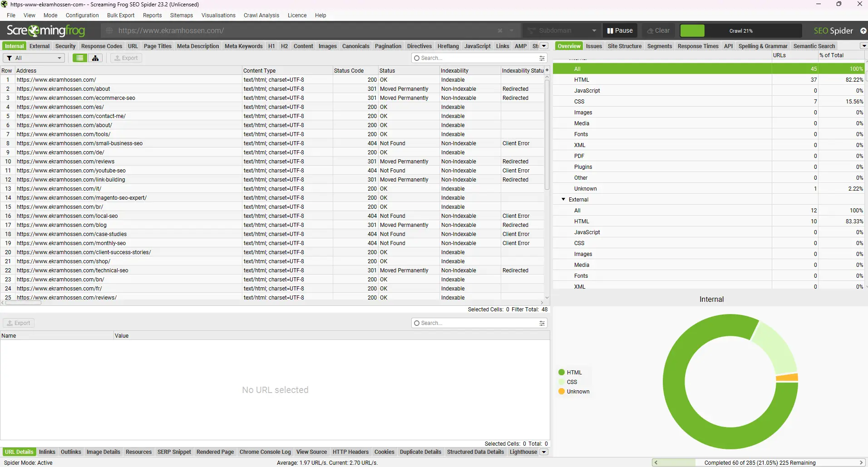Switch to Page Titles tab

158,46
